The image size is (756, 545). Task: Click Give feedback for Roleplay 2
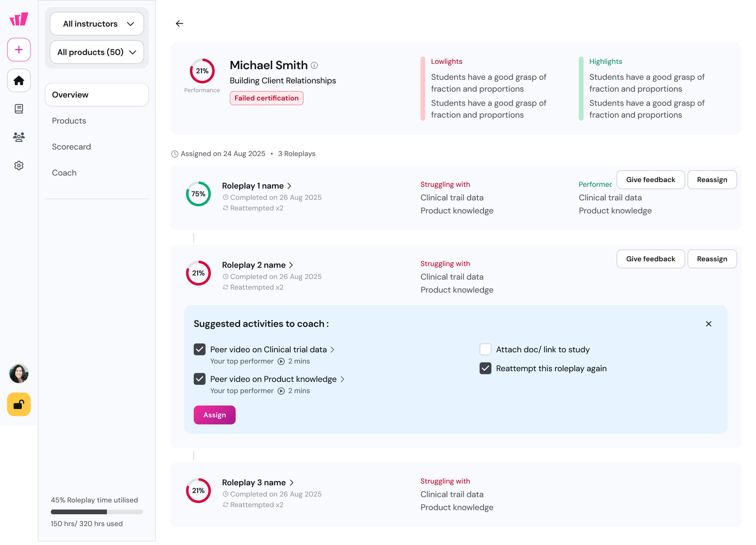[650, 259]
